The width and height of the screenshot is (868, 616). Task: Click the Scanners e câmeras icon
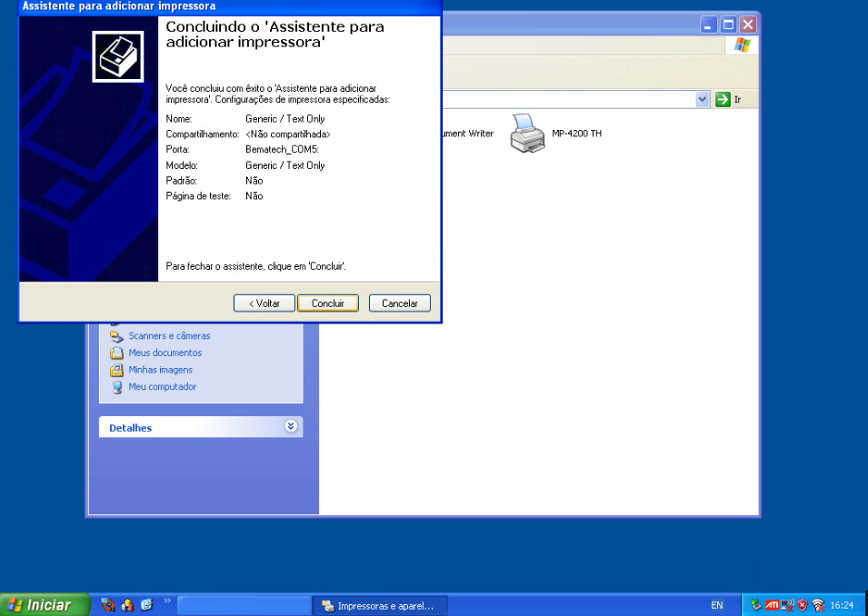tap(116, 336)
